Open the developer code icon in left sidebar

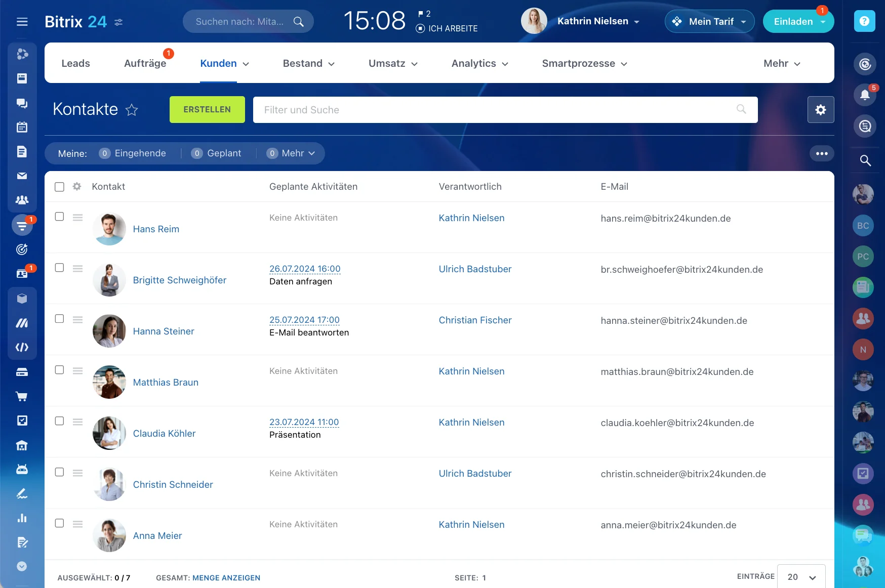(22, 347)
